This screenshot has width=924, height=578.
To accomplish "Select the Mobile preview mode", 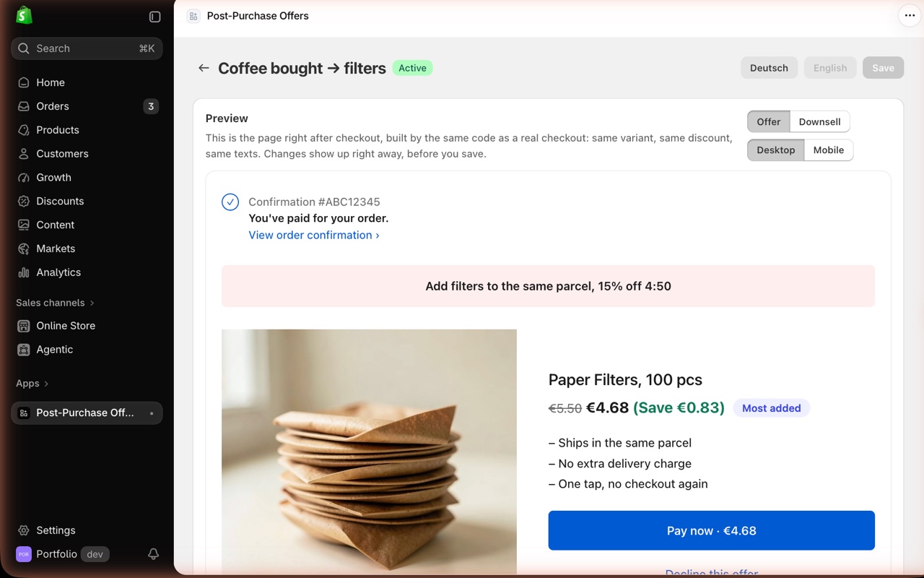I will (x=829, y=150).
